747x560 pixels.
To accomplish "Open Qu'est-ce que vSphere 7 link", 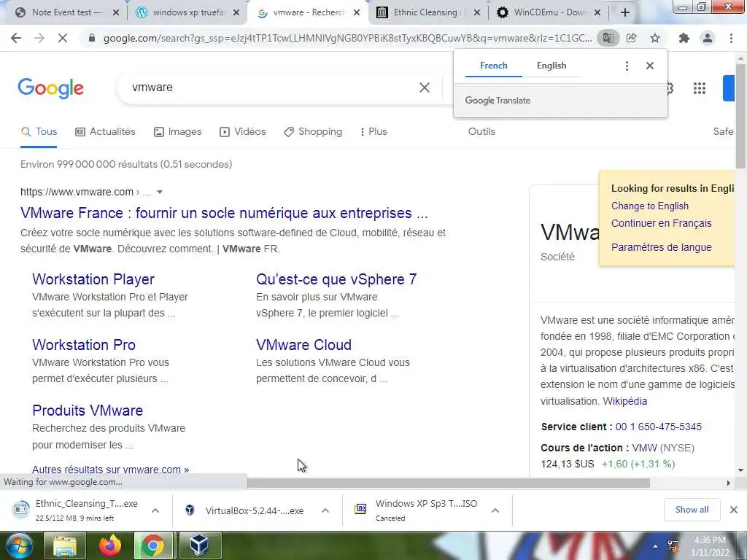I will pyautogui.click(x=336, y=279).
